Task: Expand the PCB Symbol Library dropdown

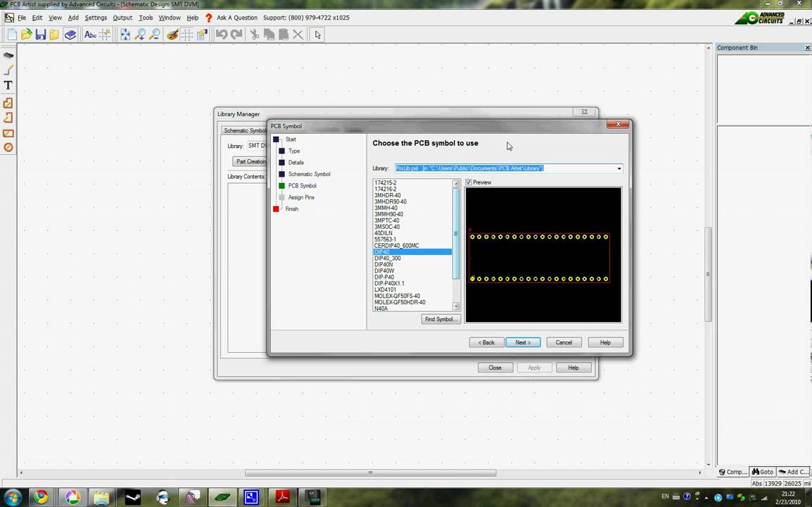Action: 618,168
